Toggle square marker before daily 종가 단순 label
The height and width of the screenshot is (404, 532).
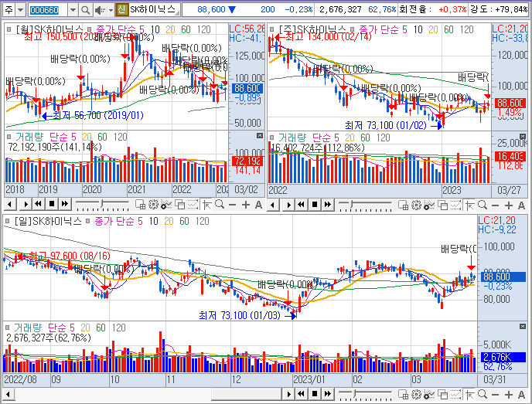tap(88, 221)
